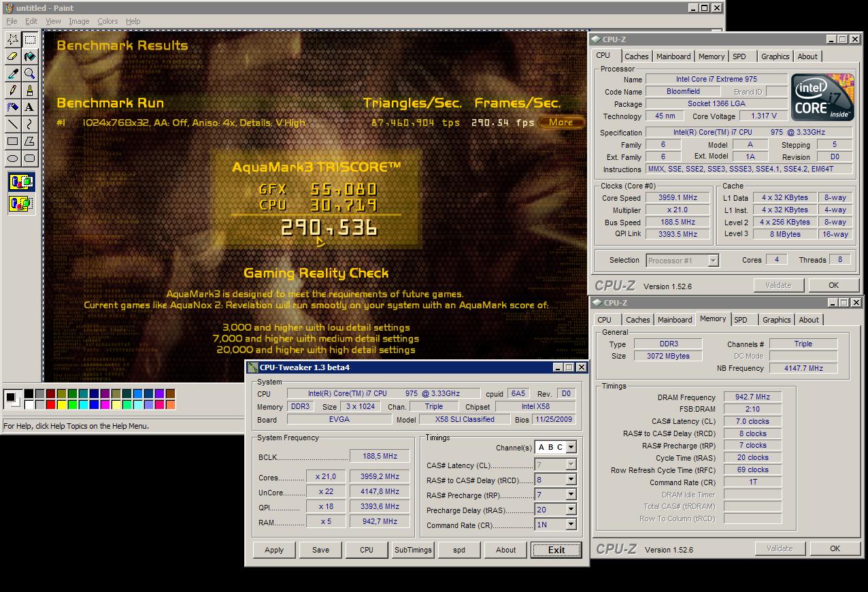The height and width of the screenshot is (592, 868).
Task: Open the Edit menu in Paint
Action: (31, 21)
